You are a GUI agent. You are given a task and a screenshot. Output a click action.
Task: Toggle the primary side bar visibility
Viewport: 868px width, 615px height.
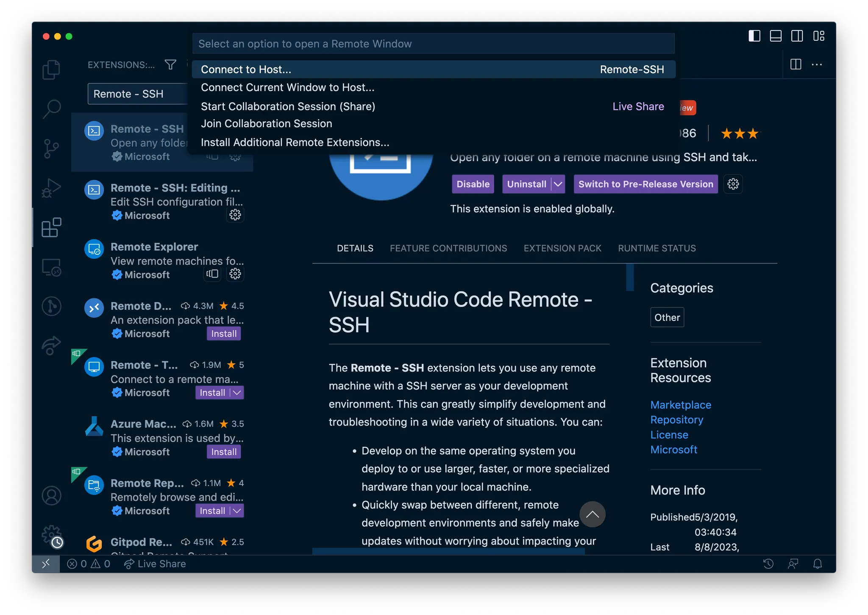click(754, 36)
